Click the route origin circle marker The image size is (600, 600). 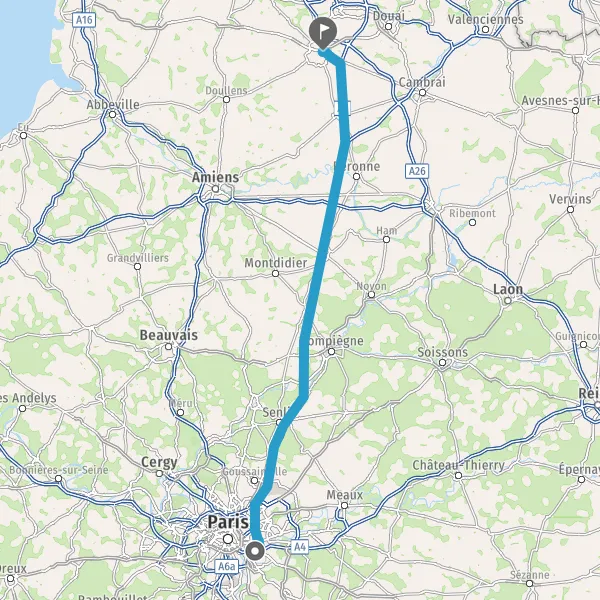coord(255,552)
